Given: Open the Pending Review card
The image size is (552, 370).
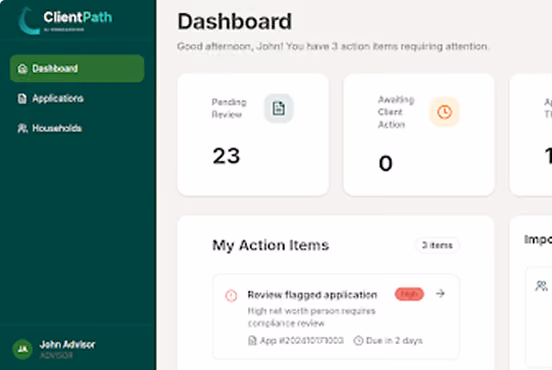Looking at the screenshot, I should [253, 134].
